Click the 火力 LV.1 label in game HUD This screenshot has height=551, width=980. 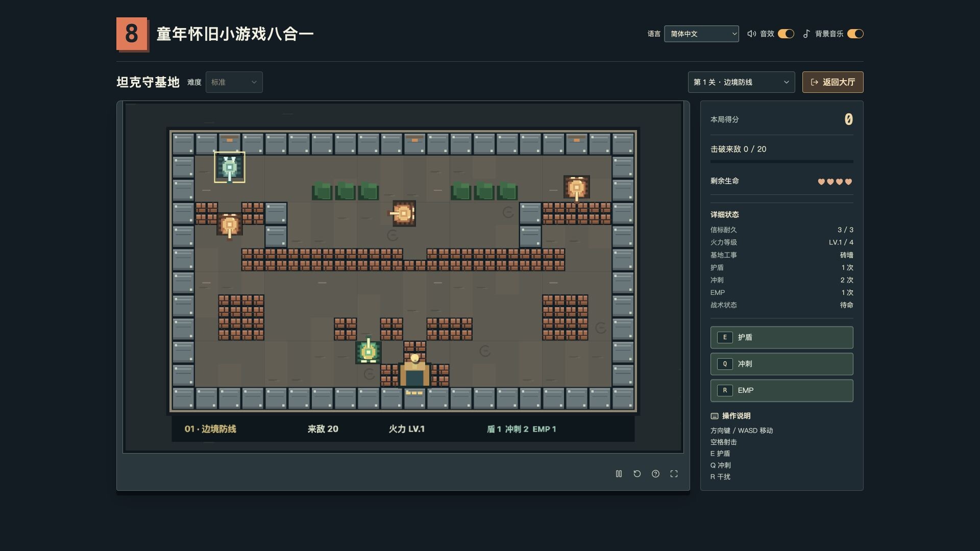406,429
